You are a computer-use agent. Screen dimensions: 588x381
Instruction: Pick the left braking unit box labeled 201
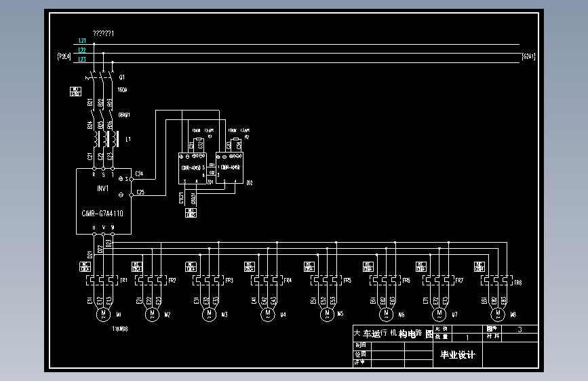point(193,168)
